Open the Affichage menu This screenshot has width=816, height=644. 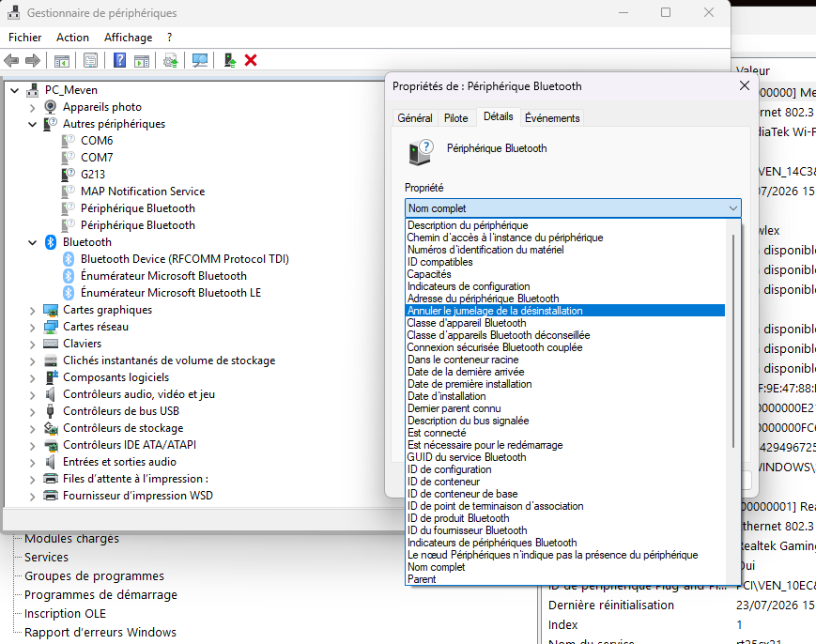tap(128, 38)
